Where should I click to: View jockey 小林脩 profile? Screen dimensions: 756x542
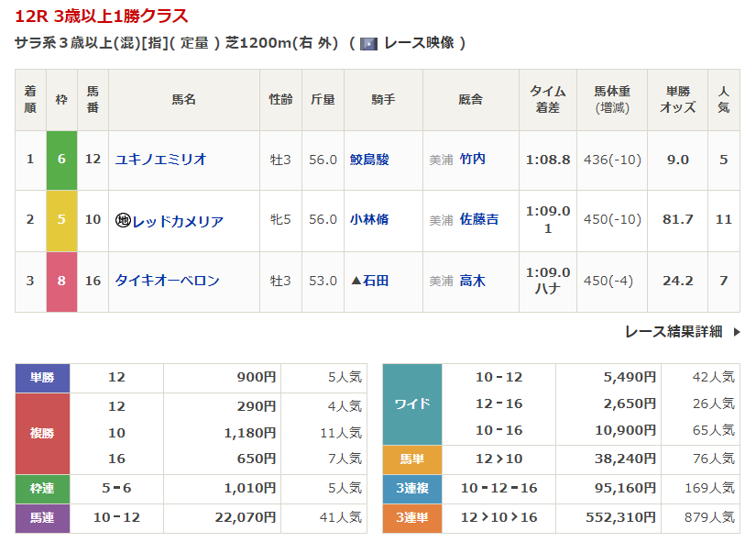369,220
